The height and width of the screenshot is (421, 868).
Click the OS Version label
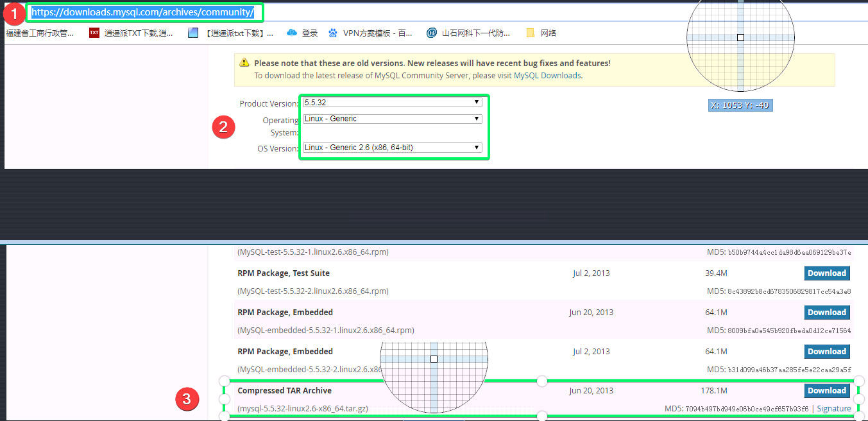coord(278,148)
